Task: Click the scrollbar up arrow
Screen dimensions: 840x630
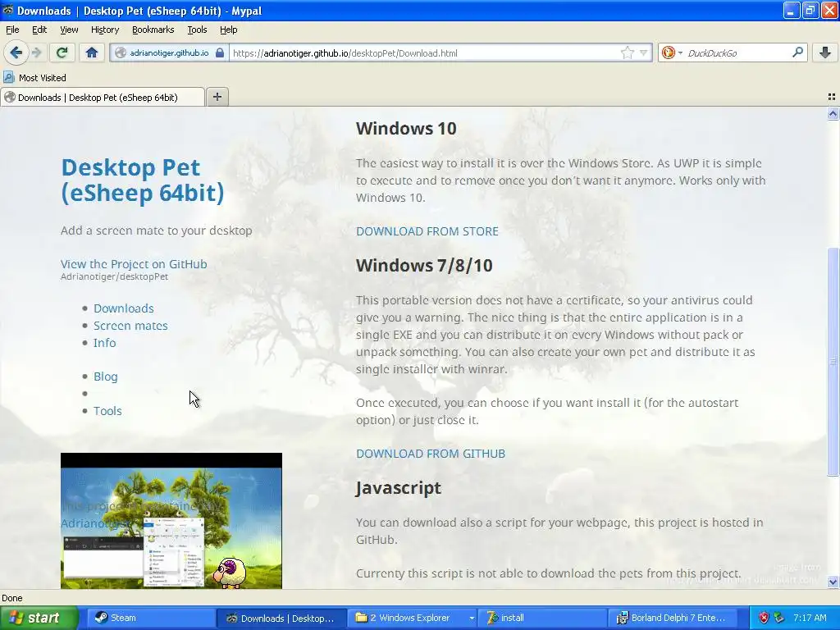Action: pyautogui.click(x=833, y=113)
